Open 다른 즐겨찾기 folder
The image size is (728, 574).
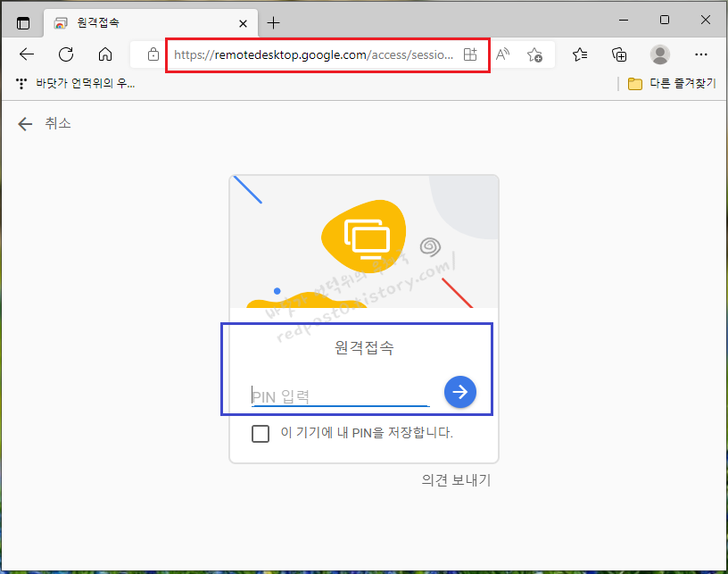click(672, 84)
